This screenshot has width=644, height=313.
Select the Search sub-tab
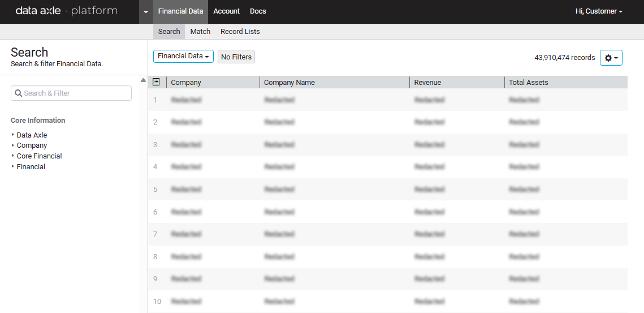[169, 32]
